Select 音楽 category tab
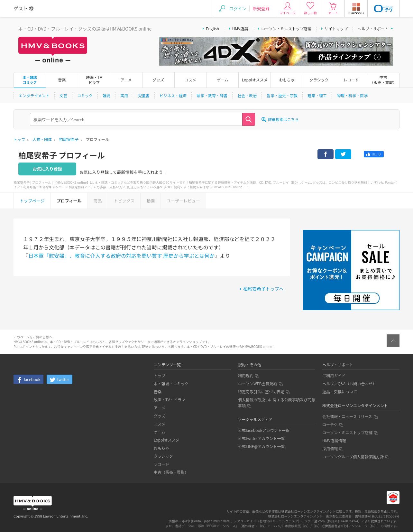413x532 pixels. [x=62, y=80]
